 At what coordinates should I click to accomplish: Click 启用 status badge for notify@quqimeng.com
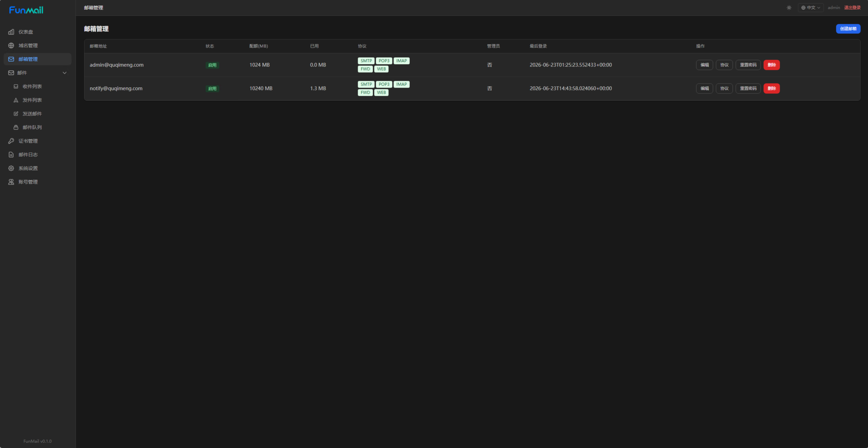(212, 89)
